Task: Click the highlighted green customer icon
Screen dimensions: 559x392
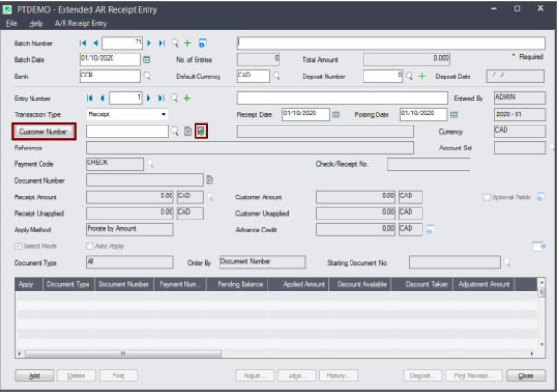Action: [x=201, y=131]
